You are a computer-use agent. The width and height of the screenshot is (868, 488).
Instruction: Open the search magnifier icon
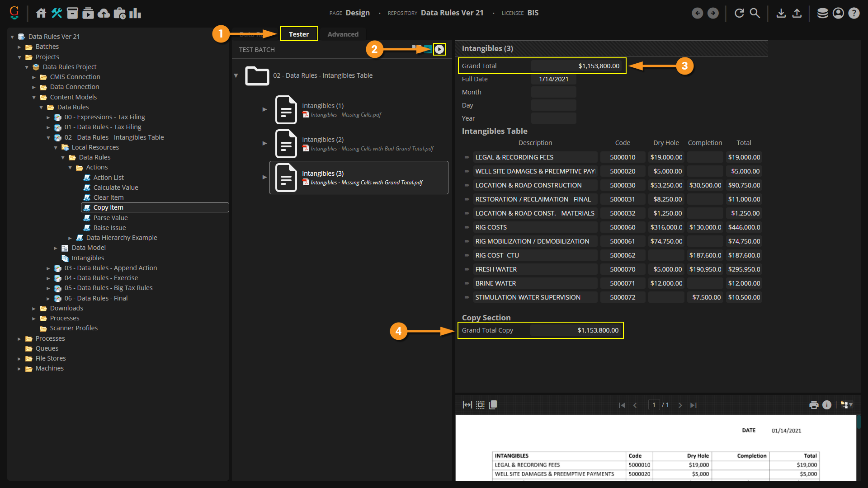click(x=755, y=13)
